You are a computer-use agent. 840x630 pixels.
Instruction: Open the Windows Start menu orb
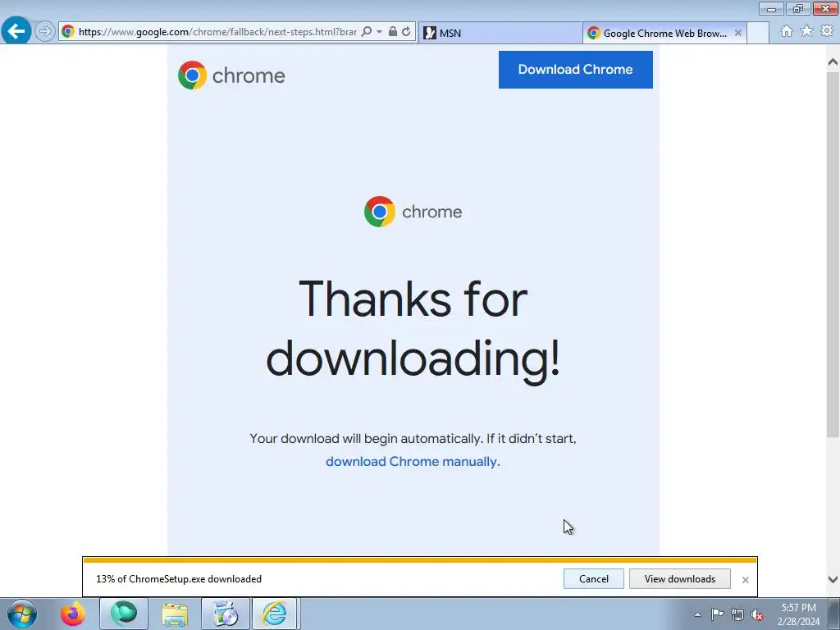tap(22, 614)
